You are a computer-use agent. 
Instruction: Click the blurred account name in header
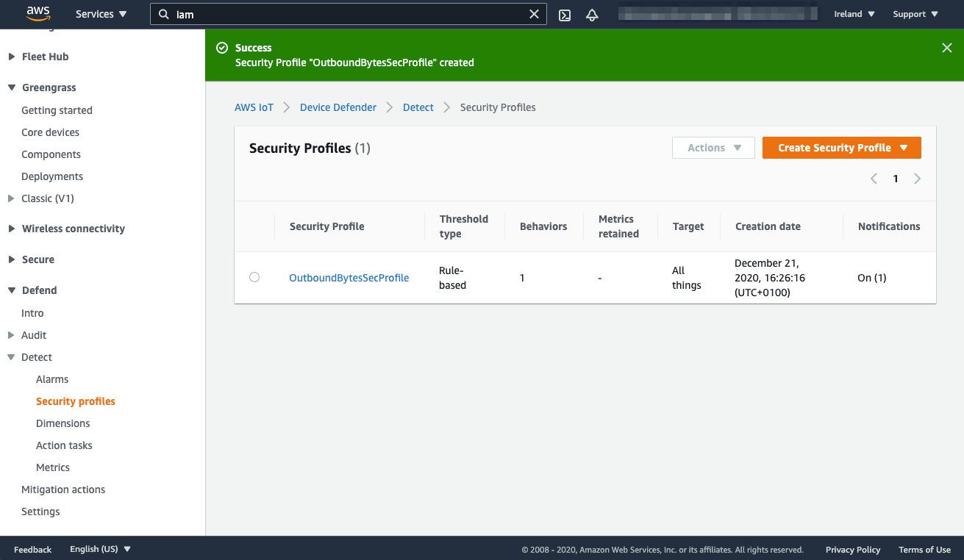pyautogui.click(x=718, y=14)
